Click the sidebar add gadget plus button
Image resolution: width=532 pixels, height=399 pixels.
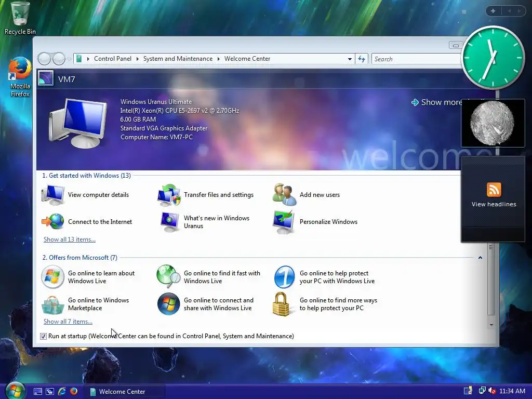493,11
